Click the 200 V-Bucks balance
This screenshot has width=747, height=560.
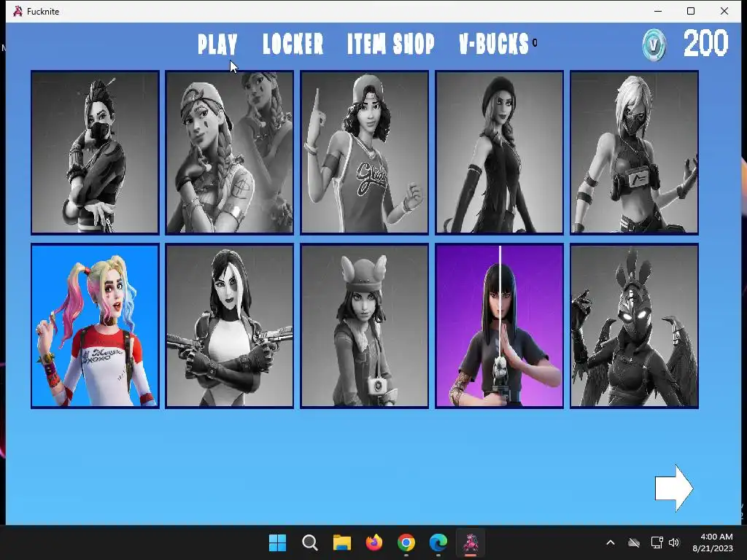pos(706,43)
